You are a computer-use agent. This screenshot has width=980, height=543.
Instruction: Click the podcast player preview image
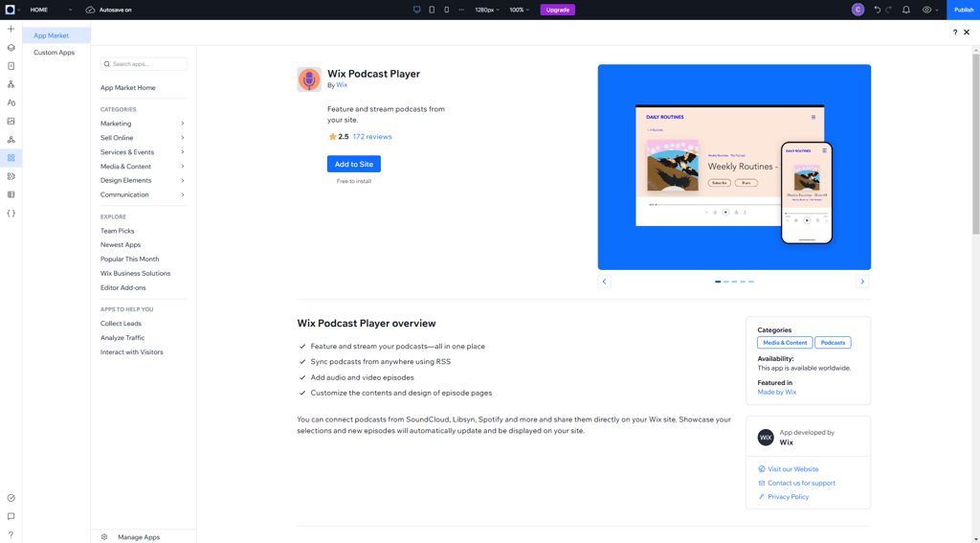click(734, 167)
